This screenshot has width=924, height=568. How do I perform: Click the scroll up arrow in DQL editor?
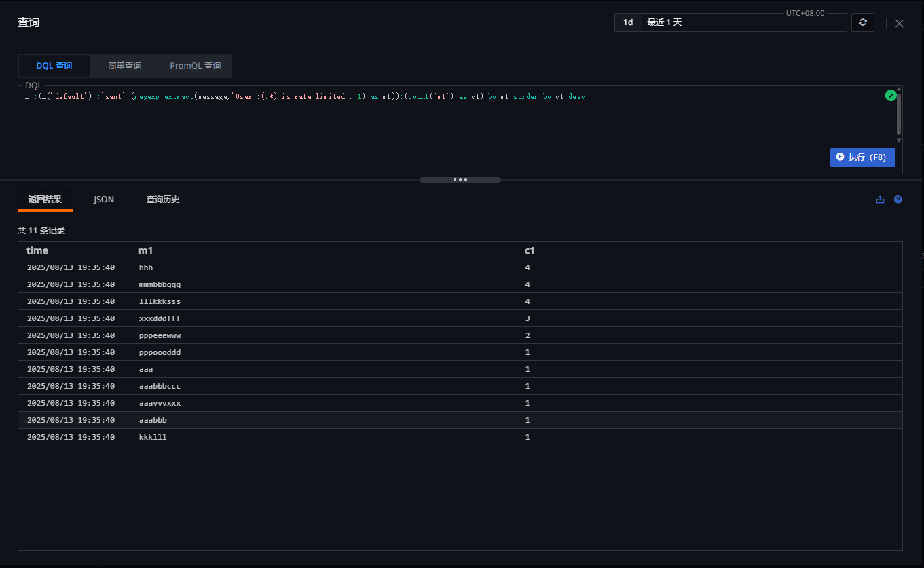[899, 89]
